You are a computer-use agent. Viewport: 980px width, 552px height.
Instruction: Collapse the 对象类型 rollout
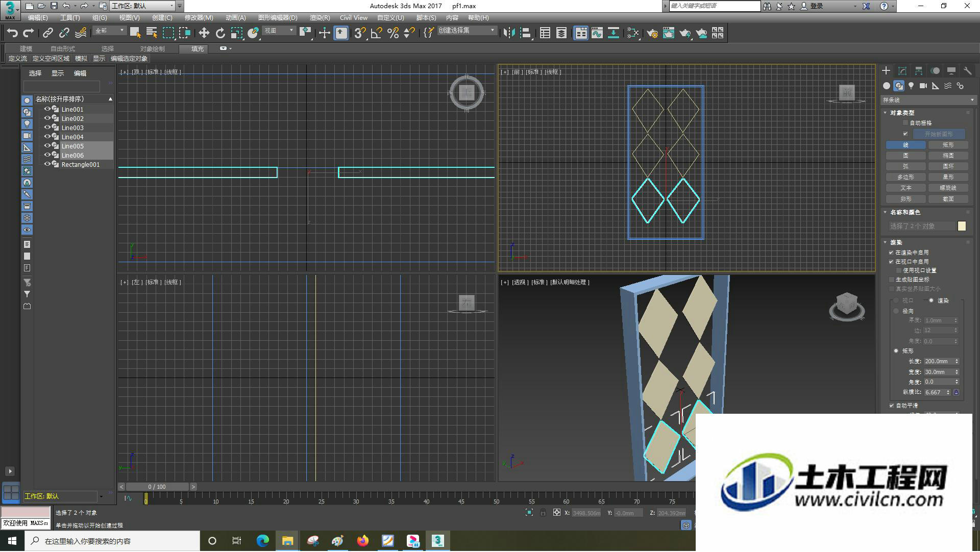pyautogui.click(x=885, y=113)
